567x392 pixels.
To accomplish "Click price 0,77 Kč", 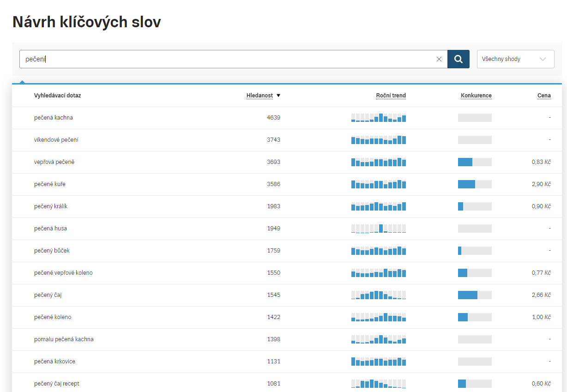I will (x=541, y=273).
